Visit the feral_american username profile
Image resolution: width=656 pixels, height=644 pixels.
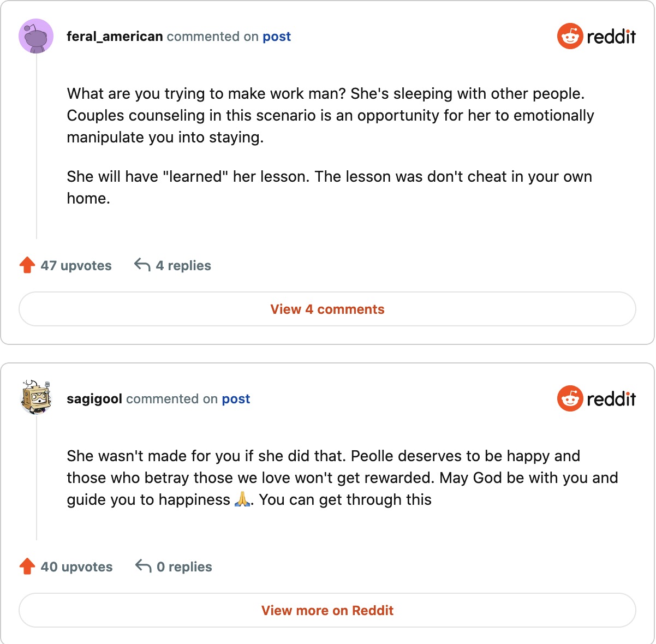(x=115, y=37)
